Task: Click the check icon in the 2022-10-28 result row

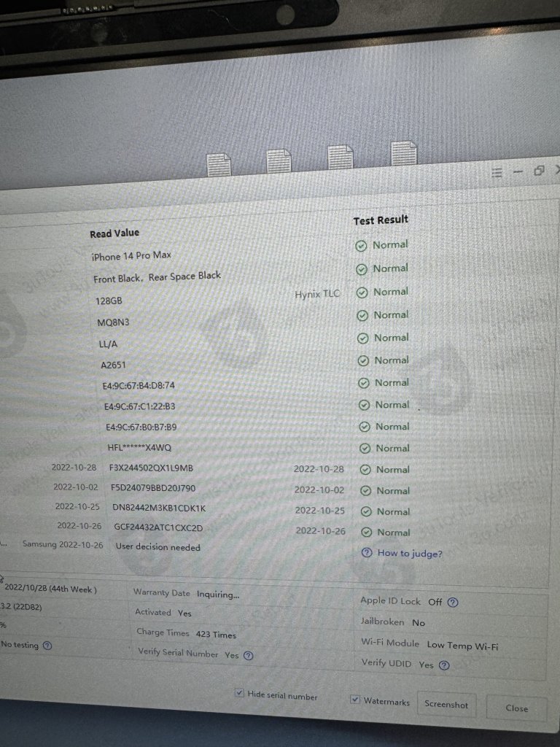Action: pyautogui.click(x=365, y=470)
